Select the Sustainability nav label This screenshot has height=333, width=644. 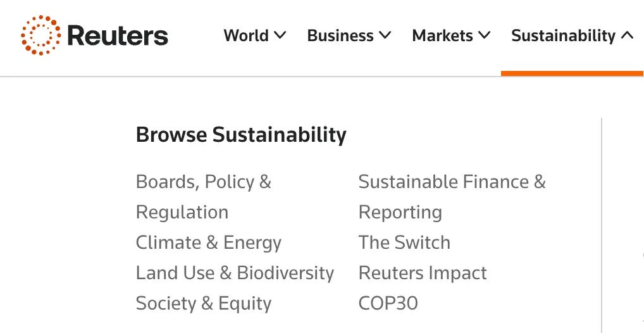tap(564, 36)
